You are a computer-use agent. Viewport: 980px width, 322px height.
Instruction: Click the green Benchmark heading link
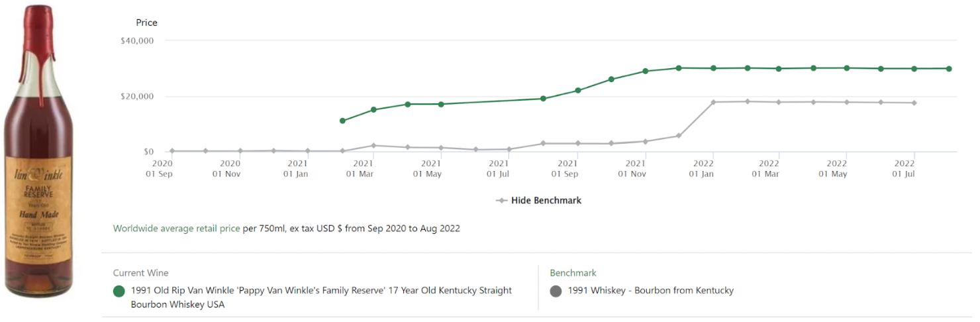point(573,273)
